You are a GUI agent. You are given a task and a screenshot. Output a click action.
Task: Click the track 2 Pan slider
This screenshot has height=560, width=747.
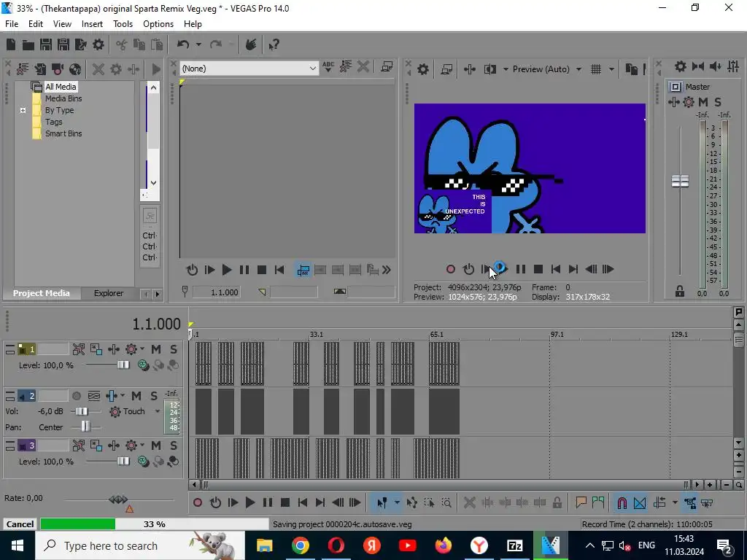pyautogui.click(x=85, y=427)
